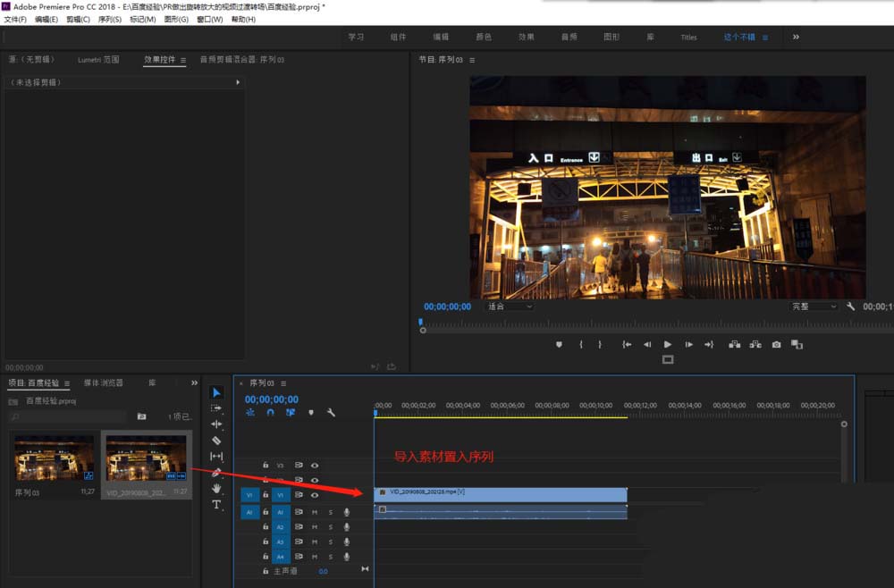Click the 主声道 volume value in the timeline
This screenshot has height=588, width=894.
[x=323, y=569]
